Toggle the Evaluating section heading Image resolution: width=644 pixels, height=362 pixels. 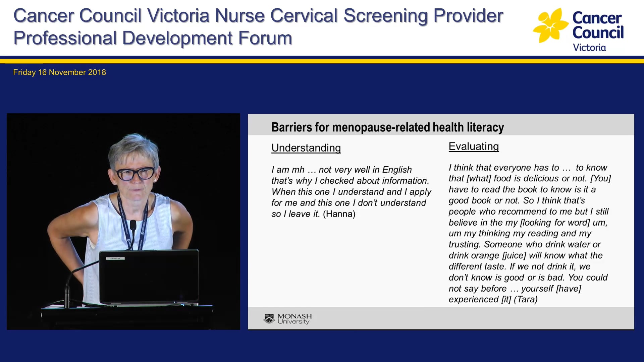click(x=474, y=146)
